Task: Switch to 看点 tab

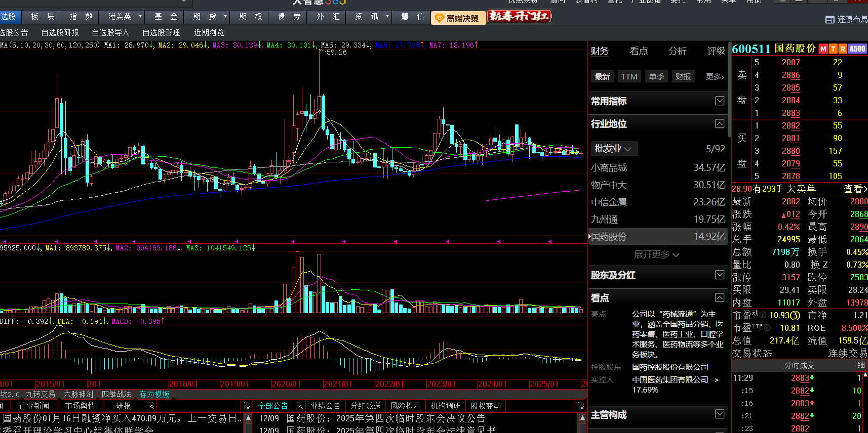Action: [639, 51]
